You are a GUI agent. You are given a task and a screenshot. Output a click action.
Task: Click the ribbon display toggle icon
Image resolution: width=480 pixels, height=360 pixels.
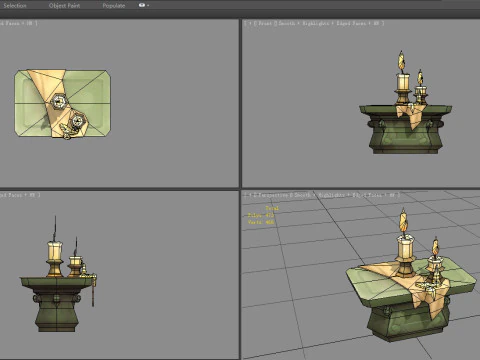[142, 5]
